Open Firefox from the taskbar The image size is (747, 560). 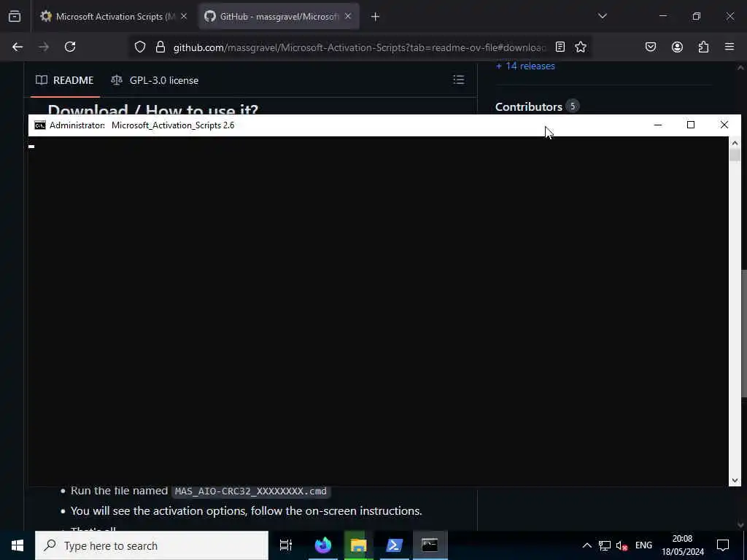click(x=323, y=545)
